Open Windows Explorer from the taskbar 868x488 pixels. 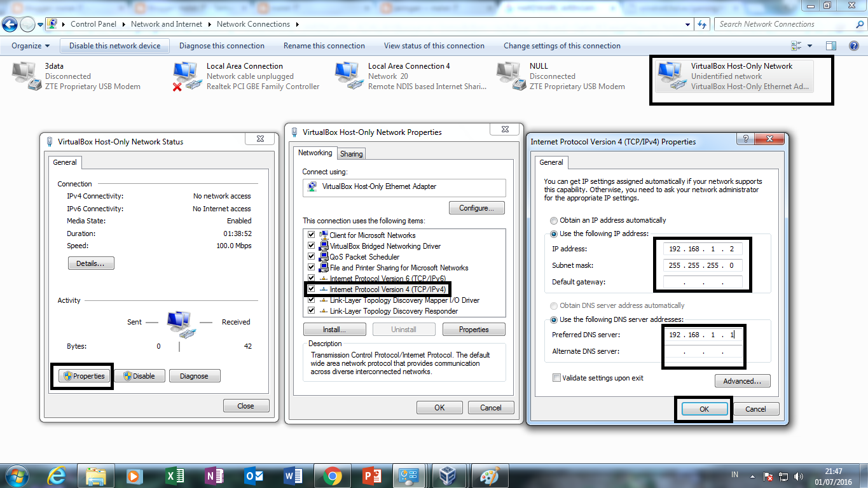tap(95, 475)
